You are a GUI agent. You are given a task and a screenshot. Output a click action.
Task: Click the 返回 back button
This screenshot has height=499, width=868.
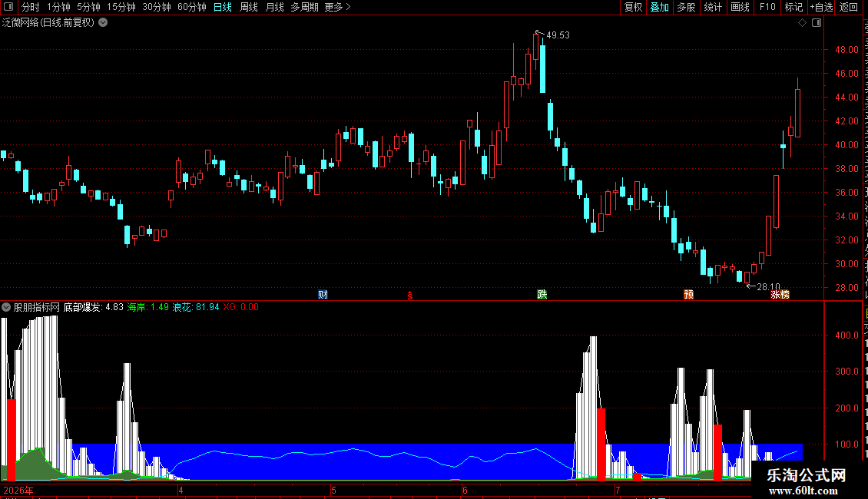coord(849,7)
